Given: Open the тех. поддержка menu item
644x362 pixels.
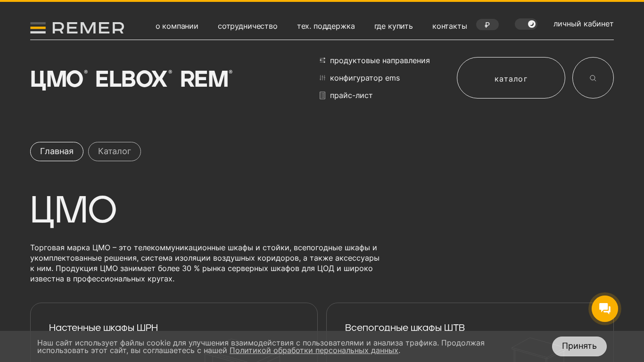Looking at the screenshot, I should [326, 26].
